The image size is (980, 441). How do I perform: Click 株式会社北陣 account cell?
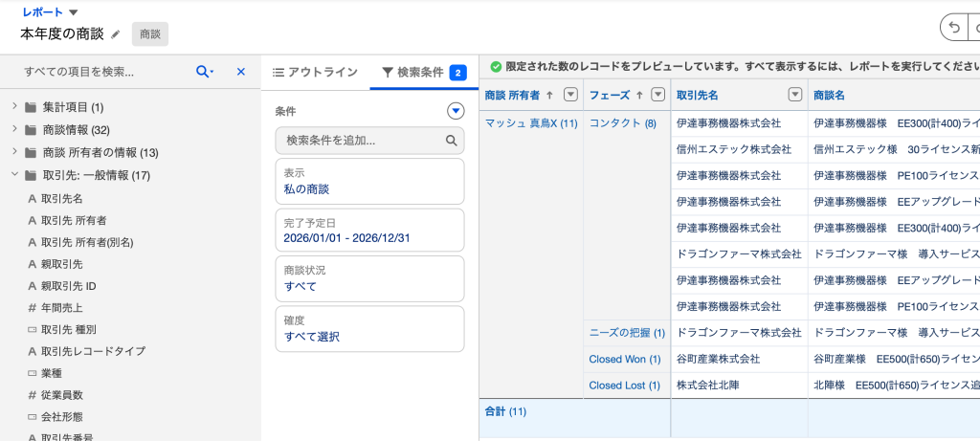740,386
